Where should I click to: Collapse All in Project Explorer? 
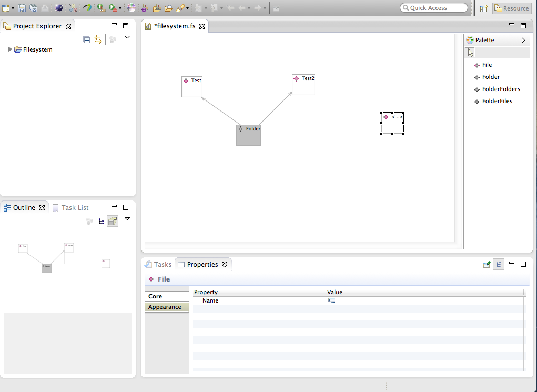tap(87, 40)
